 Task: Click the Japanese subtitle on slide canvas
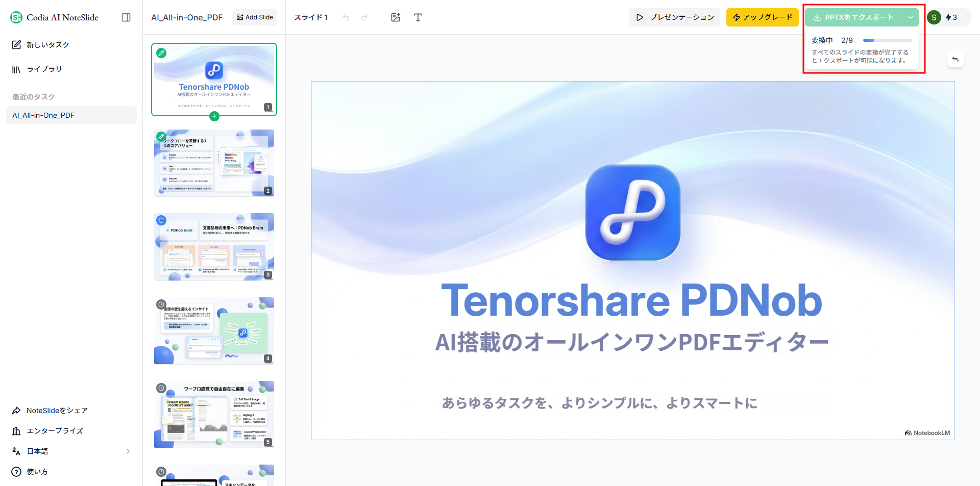click(632, 342)
